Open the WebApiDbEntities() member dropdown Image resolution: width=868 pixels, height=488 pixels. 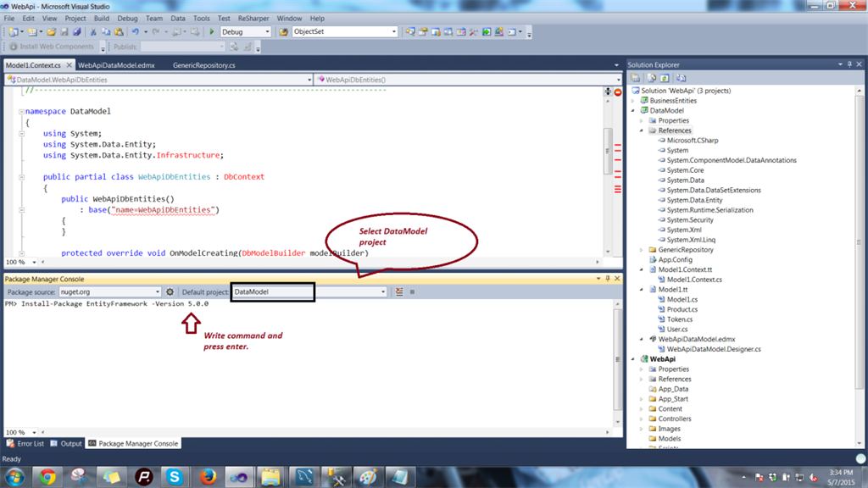pyautogui.click(x=618, y=80)
